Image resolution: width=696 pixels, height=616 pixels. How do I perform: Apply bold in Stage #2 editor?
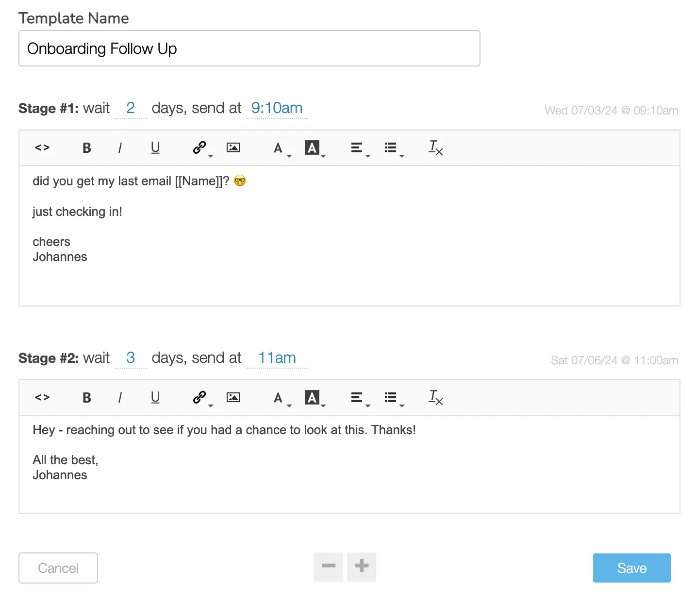pos(87,398)
